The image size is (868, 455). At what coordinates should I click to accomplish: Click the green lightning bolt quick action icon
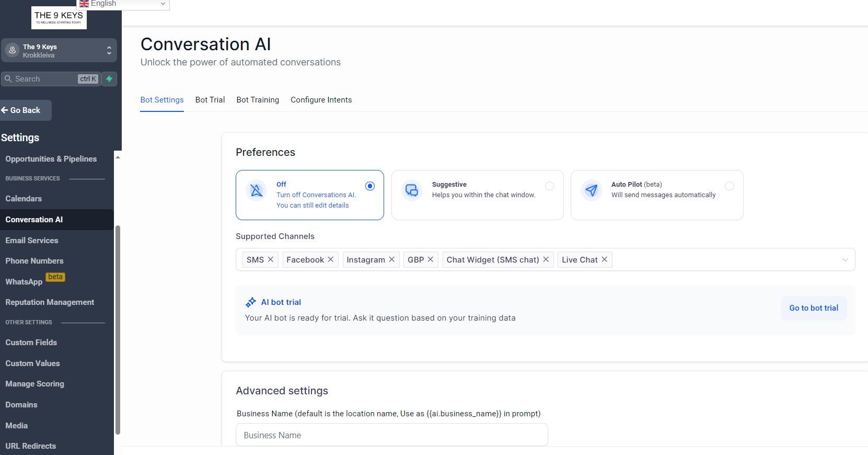pyautogui.click(x=109, y=79)
